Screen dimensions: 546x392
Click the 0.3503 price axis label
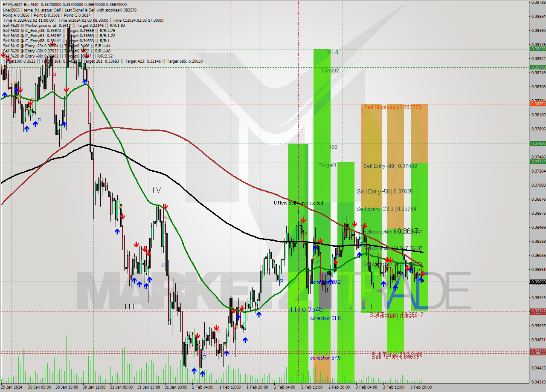tap(538, 326)
